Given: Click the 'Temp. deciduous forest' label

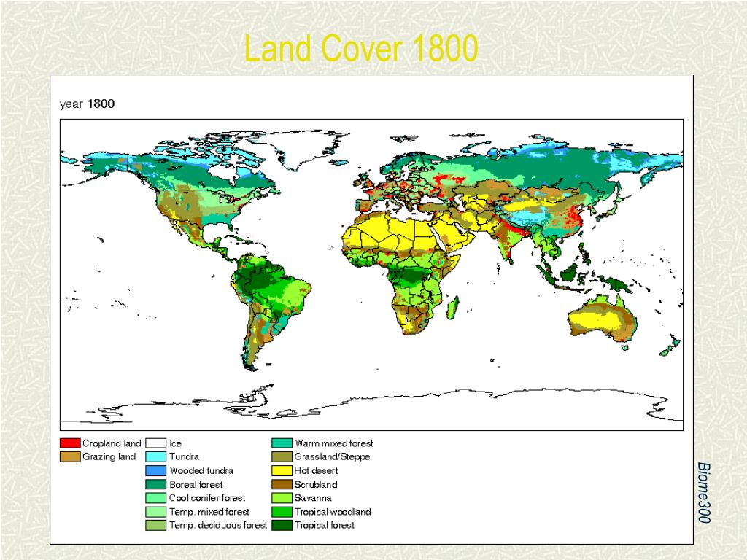Looking at the screenshot, I should point(218,525).
